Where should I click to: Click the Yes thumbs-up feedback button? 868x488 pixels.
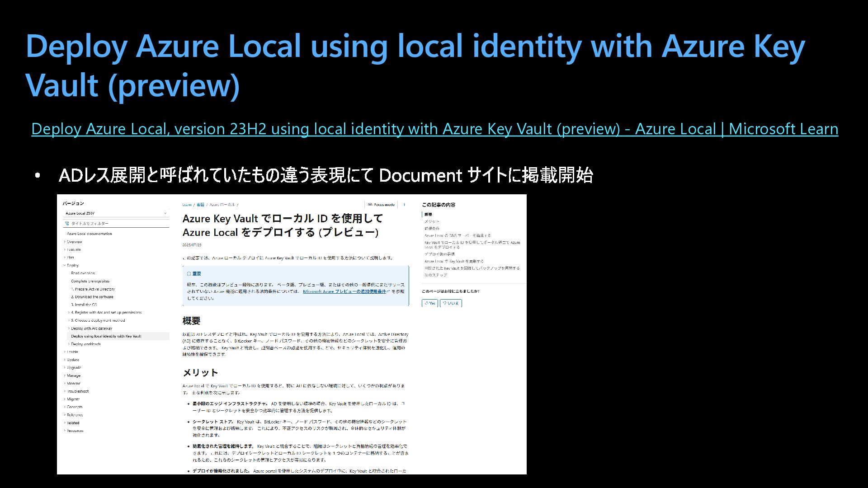pyautogui.click(x=430, y=303)
